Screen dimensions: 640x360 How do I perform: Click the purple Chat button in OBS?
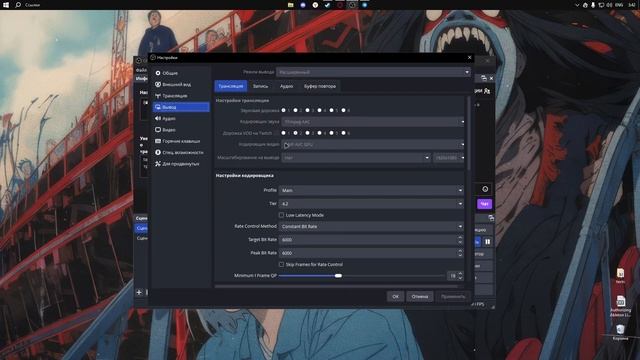(484, 204)
